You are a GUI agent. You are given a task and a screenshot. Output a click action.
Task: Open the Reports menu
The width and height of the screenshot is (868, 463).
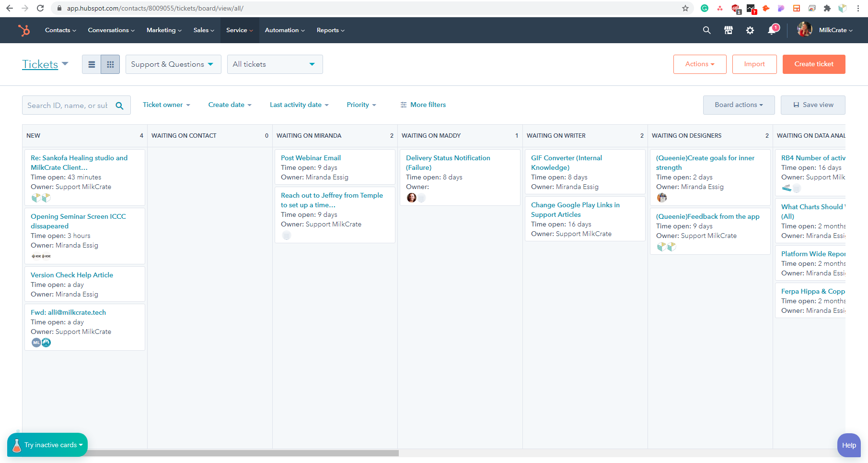click(x=331, y=30)
